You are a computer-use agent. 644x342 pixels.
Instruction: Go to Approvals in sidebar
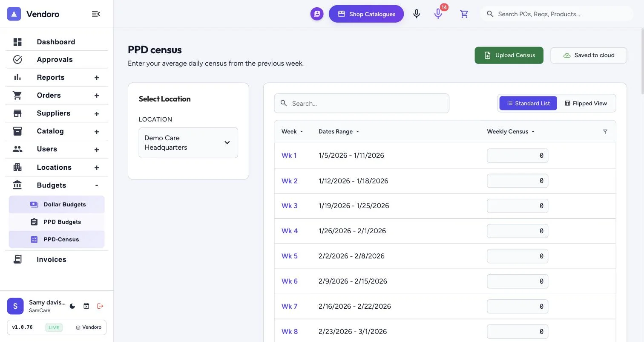pos(57,60)
